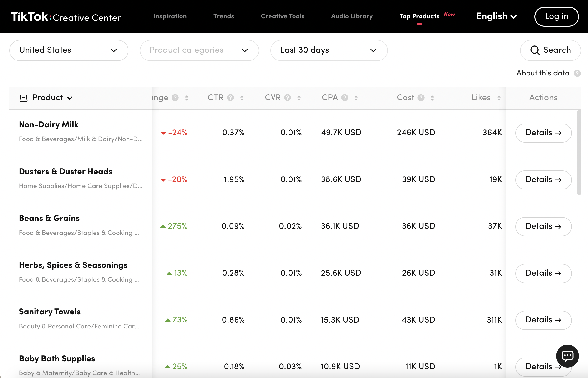The width and height of the screenshot is (588, 378).
Task: Go to the Trends nav tab
Action: (223, 16)
